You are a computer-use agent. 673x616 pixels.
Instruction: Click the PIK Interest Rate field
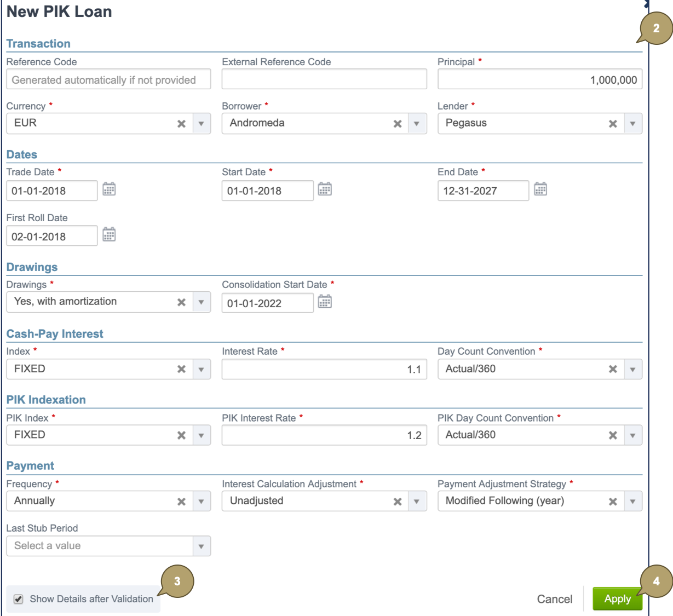[x=324, y=436]
